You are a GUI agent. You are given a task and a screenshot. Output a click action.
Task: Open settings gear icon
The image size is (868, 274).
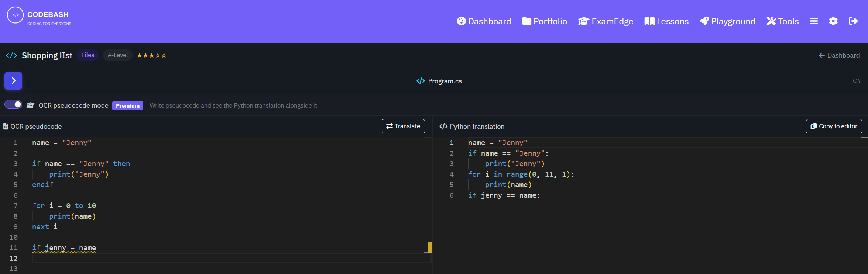point(833,21)
